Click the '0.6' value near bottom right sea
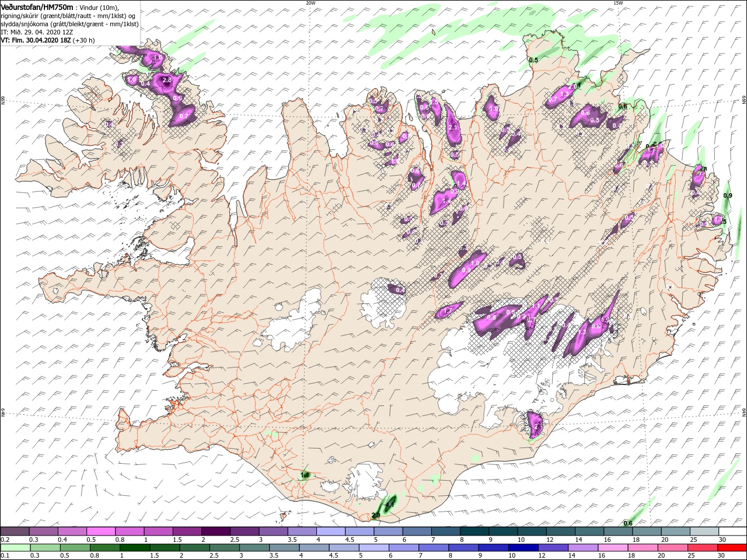Screen dimensions: 747x560 [628, 523]
